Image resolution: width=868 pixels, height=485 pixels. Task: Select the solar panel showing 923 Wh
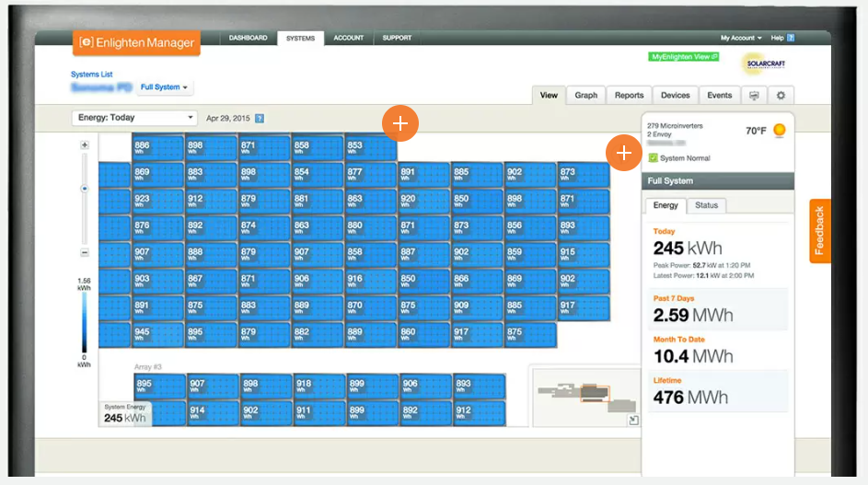tap(157, 201)
